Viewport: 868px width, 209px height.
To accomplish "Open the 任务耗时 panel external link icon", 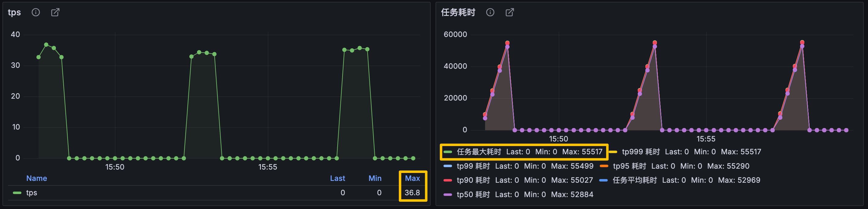I will 510,13.
